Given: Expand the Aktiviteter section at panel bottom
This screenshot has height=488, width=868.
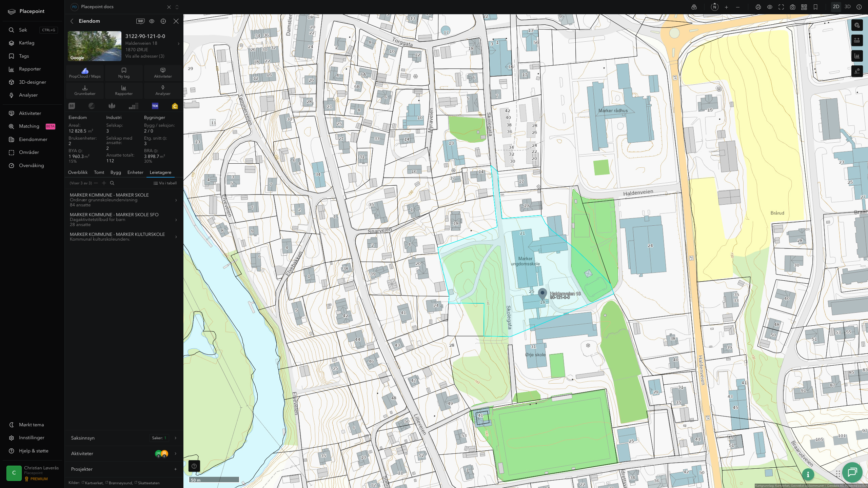Looking at the screenshot, I should [x=124, y=453].
